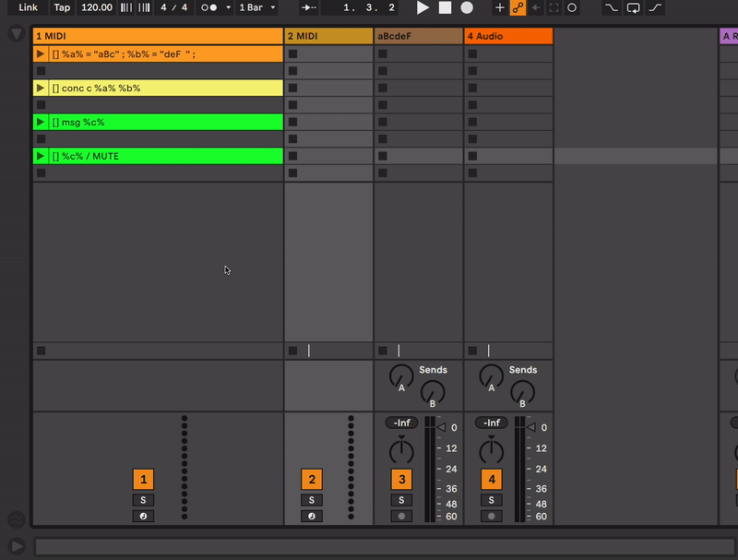Viewport: 738px width, 560px height.
Task: Click the Stop button in transport
Action: click(x=445, y=7)
